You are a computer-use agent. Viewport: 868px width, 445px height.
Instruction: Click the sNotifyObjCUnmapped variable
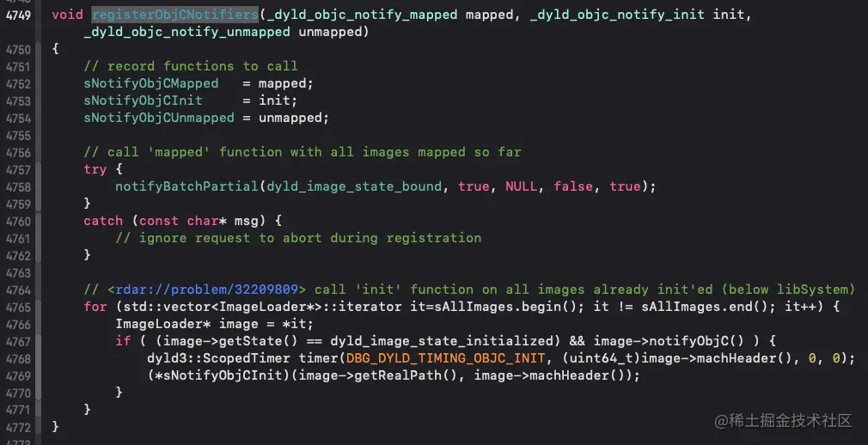tap(159, 118)
